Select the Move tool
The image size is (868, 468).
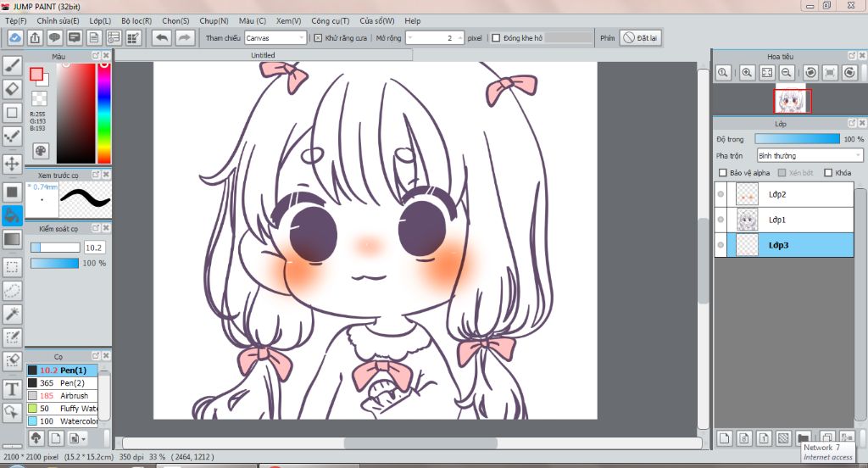12,164
